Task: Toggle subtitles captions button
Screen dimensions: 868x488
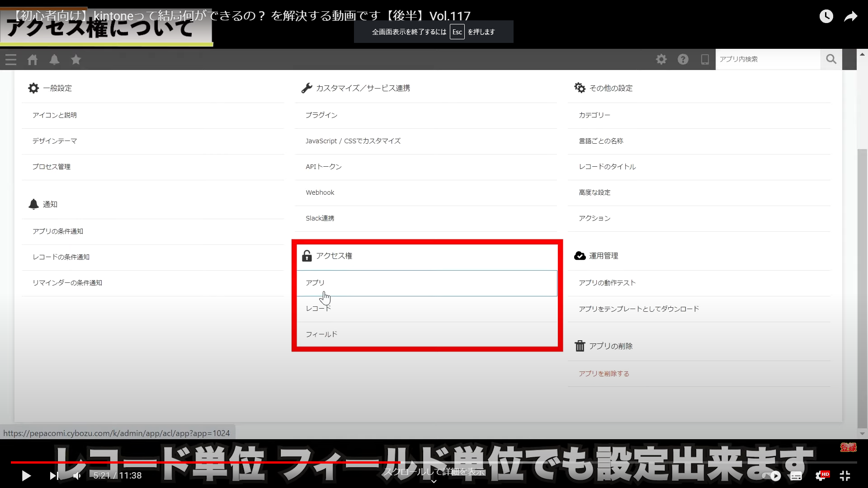Action: tap(796, 476)
